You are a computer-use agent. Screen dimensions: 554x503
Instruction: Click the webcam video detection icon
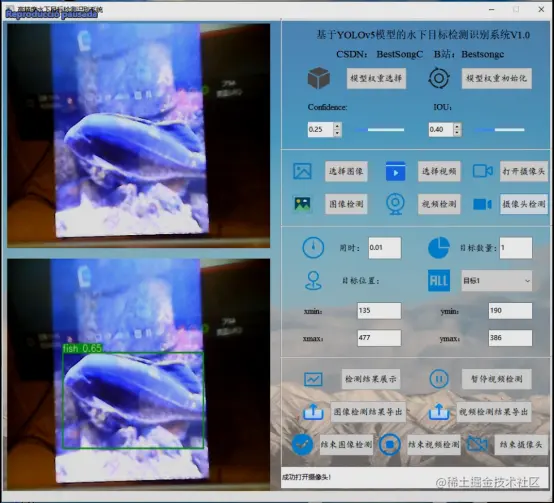[395, 204]
